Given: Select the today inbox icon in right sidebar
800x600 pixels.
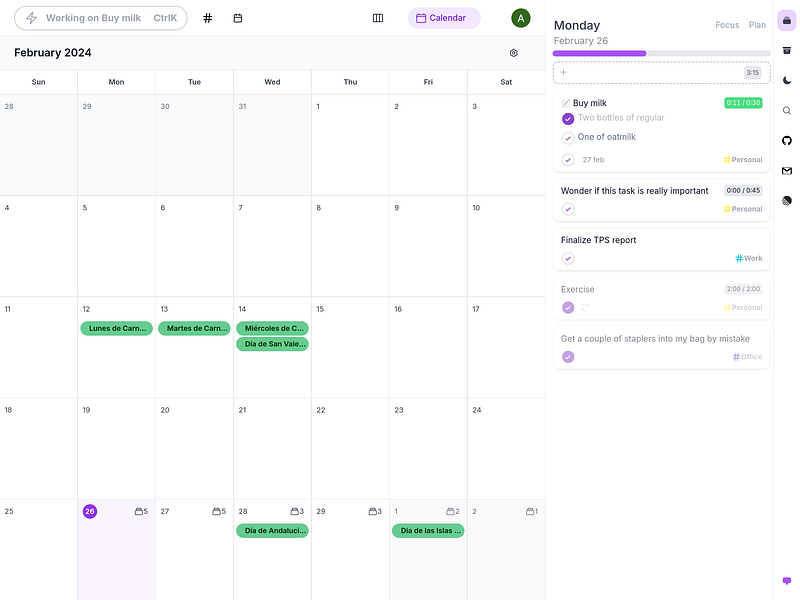Looking at the screenshot, I should coord(787,21).
